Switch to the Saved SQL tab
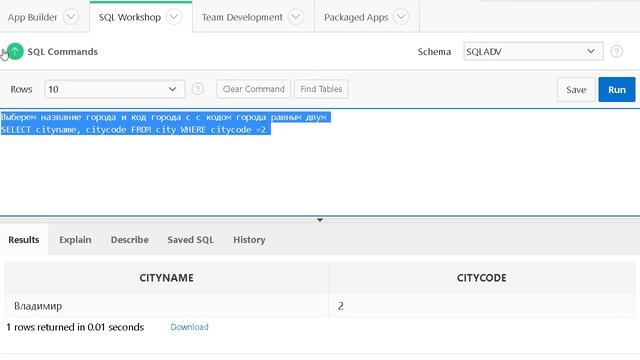Image resolution: width=640 pixels, height=360 pixels. pos(190,240)
